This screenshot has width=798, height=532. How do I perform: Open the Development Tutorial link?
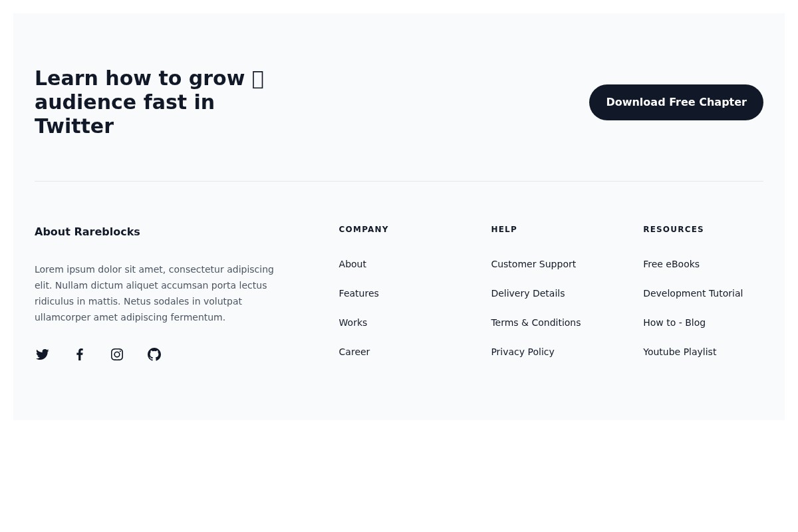(693, 293)
